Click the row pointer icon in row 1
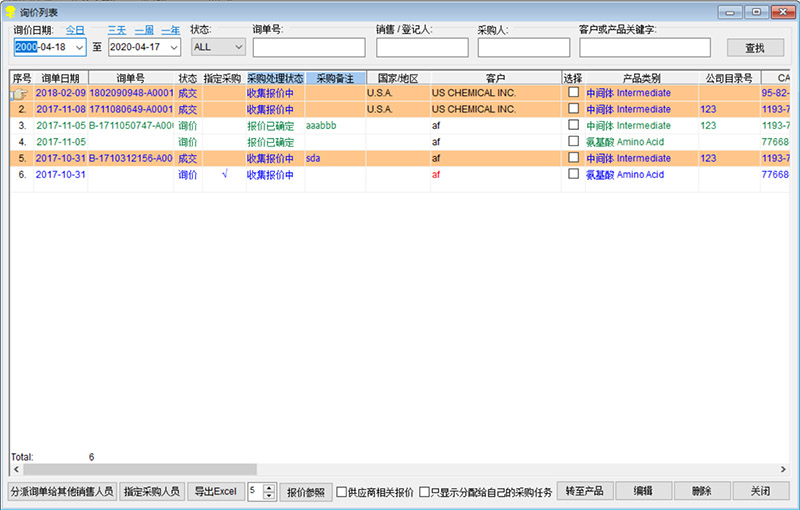Screen dimensions: 800x510 [20, 93]
